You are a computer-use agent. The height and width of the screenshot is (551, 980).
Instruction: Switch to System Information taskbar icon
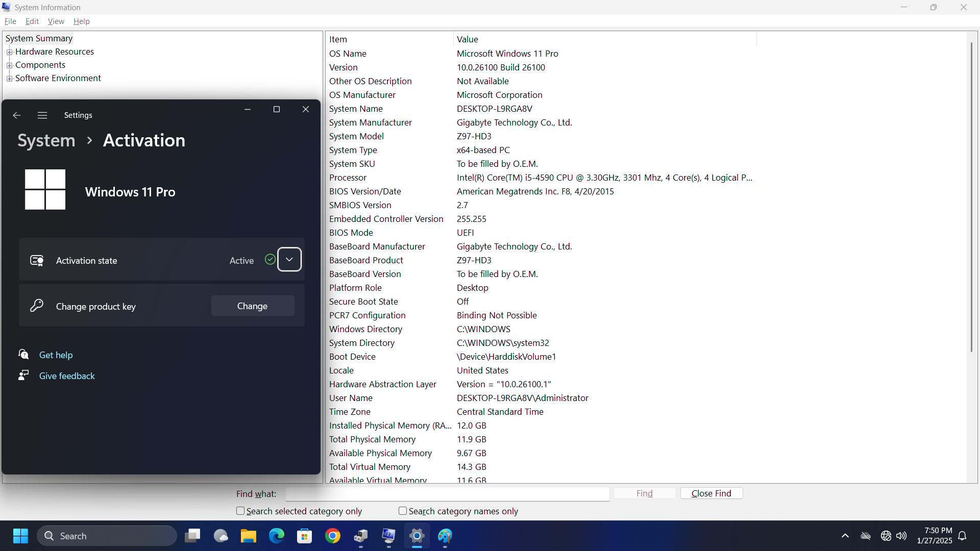389,536
